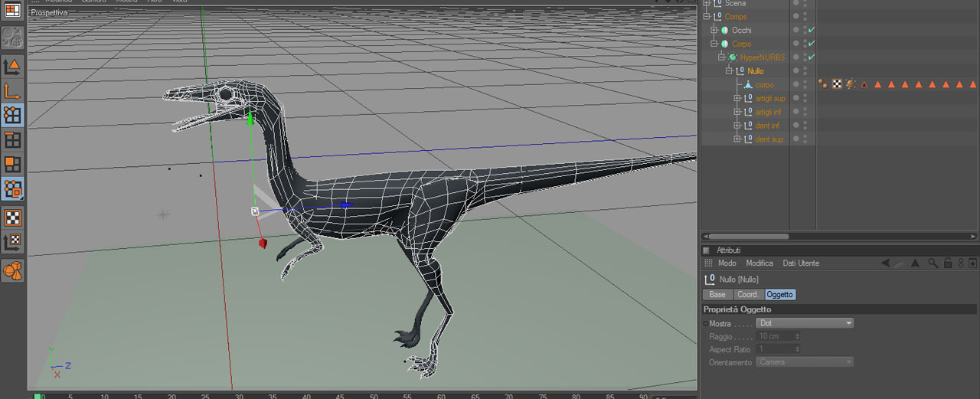
Task: Switch to the Oggetto tab
Action: tap(780, 294)
